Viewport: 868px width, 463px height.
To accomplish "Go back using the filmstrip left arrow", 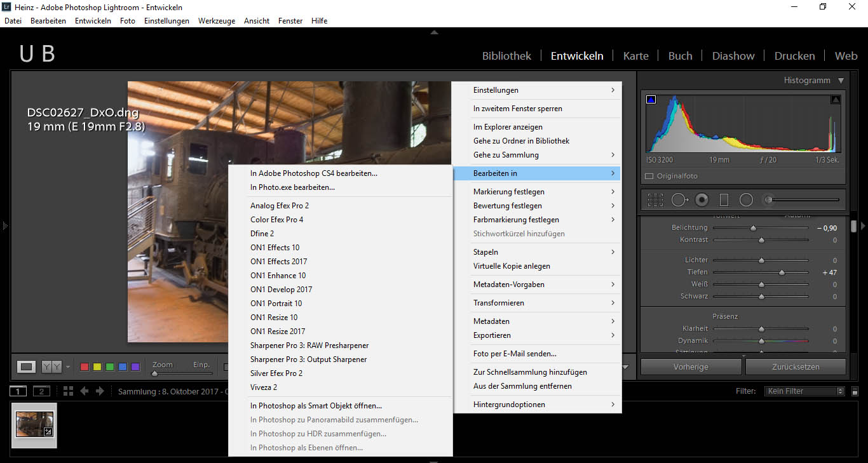I will pyautogui.click(x=84, y=391).
